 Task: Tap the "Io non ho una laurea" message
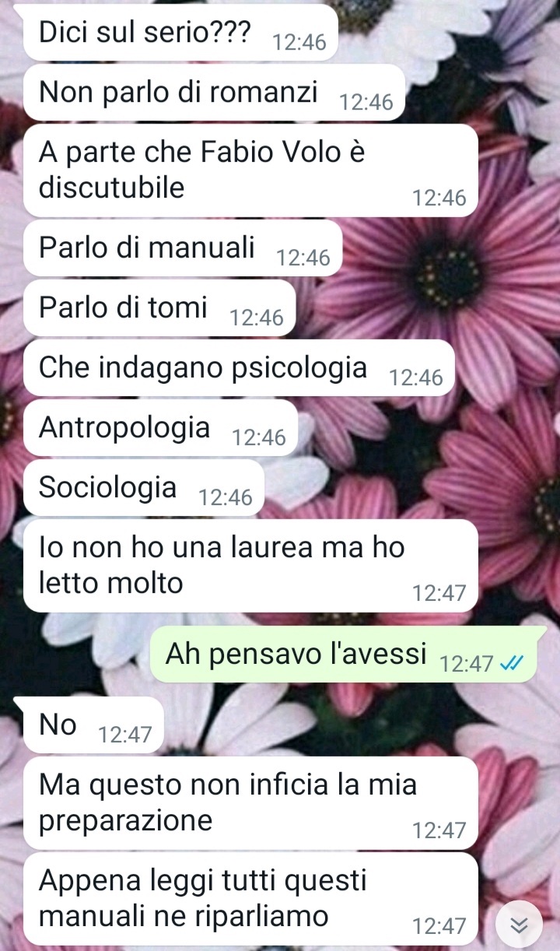tap(250, 566)
